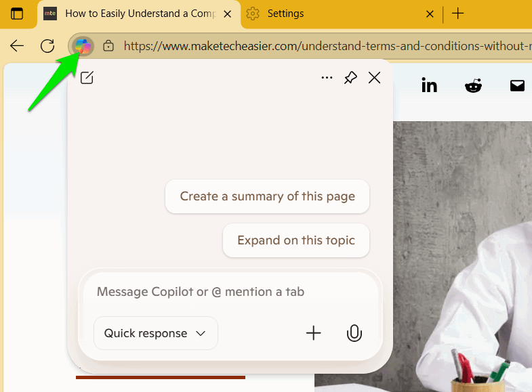Start a new Copilot chat with the compose icon

coord(87,78)
